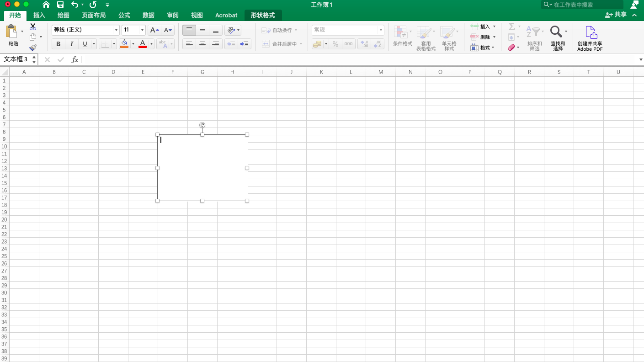Toggle bold formatting with B icon
Screen dimensions: 644x362
coord(58,44)
